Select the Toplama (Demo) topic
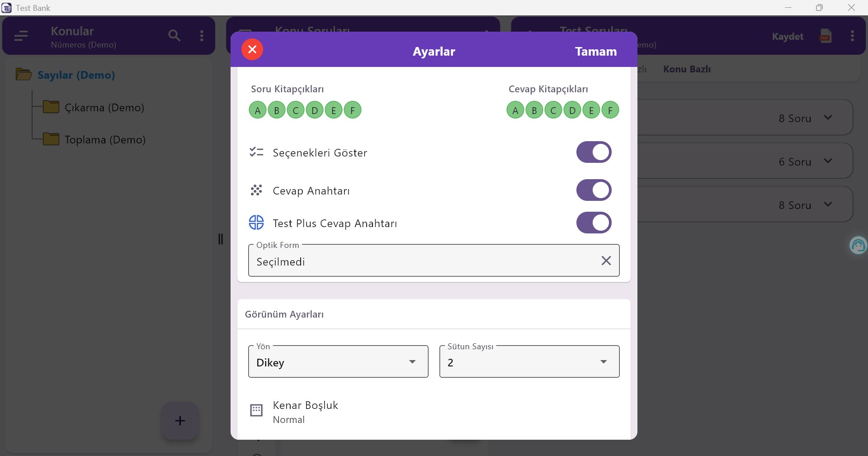868x456 pixels. click(105, 140)
